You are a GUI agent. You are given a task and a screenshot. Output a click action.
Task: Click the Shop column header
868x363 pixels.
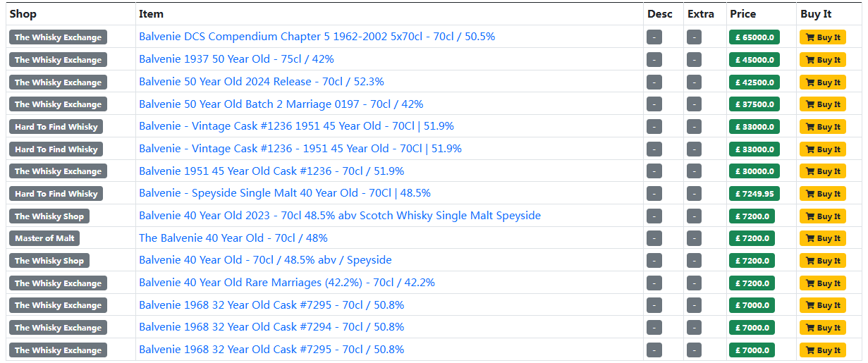[x=23, y=14]
